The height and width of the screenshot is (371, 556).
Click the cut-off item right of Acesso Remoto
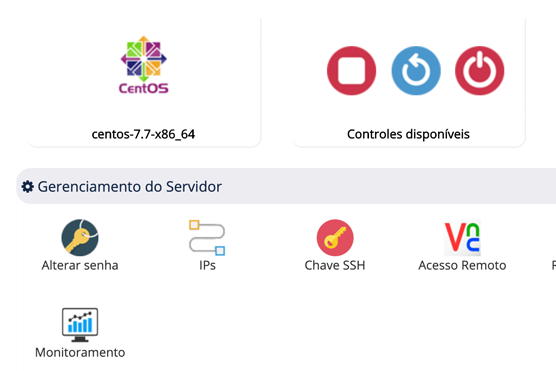[554, 265]
